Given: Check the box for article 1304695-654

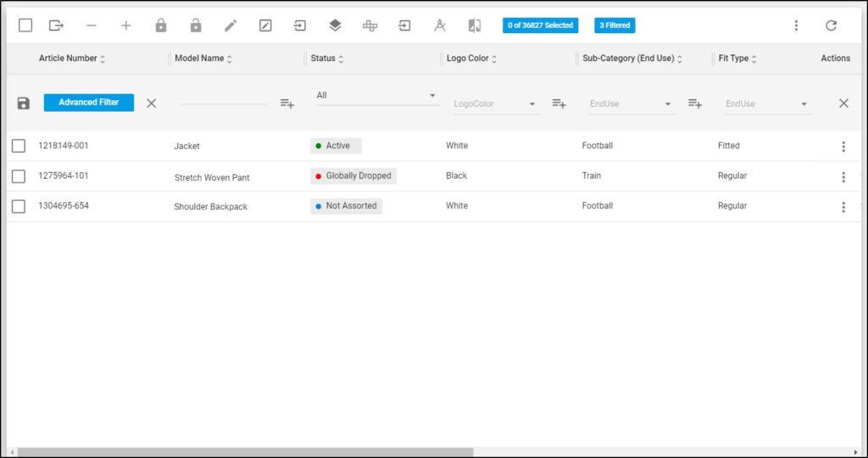Looking at the screenshot, I should 19,206.
